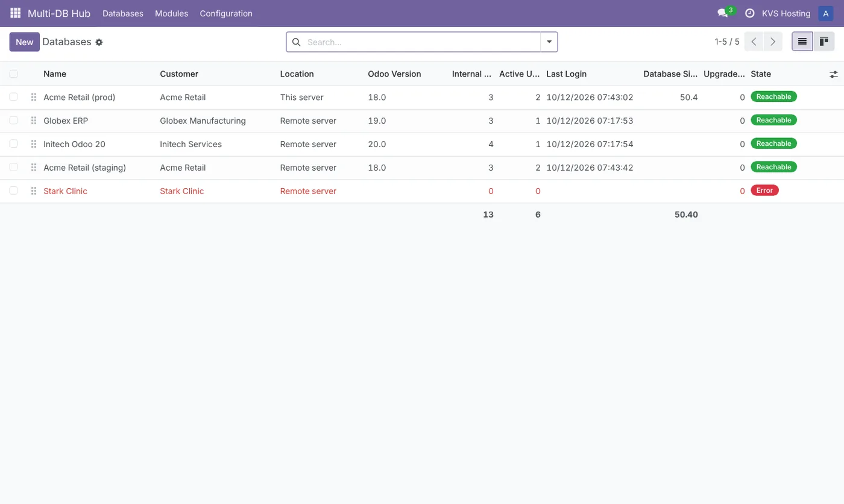Check the Initech Odoo 20 row checkbox

tap(14, 144)
